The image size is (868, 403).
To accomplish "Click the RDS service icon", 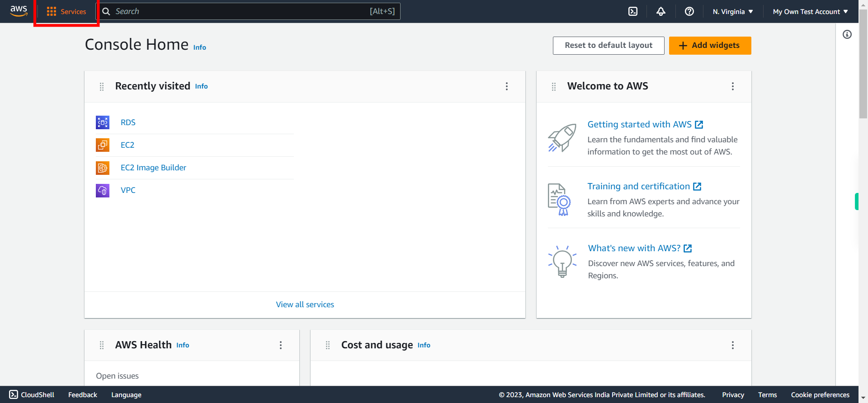I will tap(103, 122).
